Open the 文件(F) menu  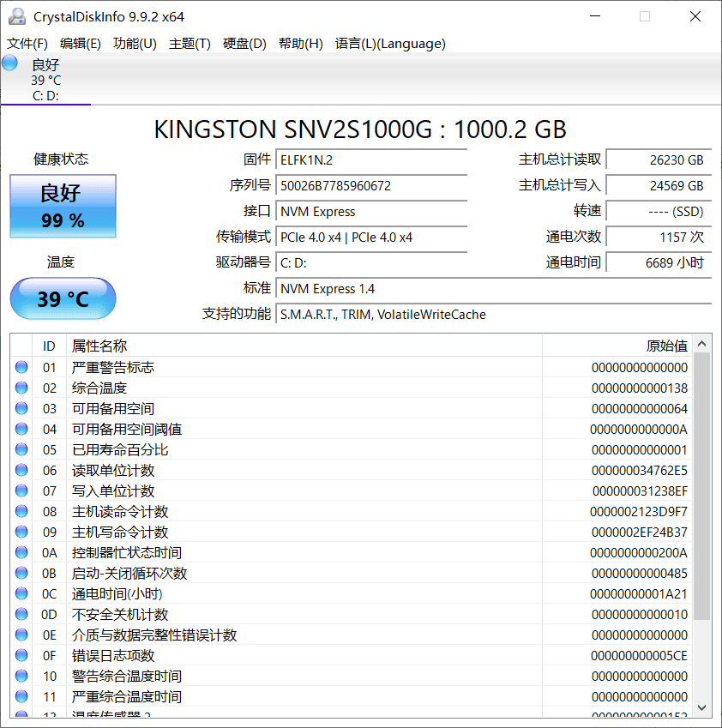pyautogui.click(x=27, y=44)
